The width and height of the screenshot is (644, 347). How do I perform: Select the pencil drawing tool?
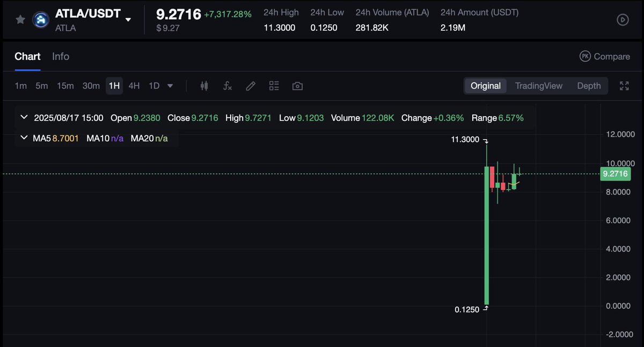[x=251, y=86]
